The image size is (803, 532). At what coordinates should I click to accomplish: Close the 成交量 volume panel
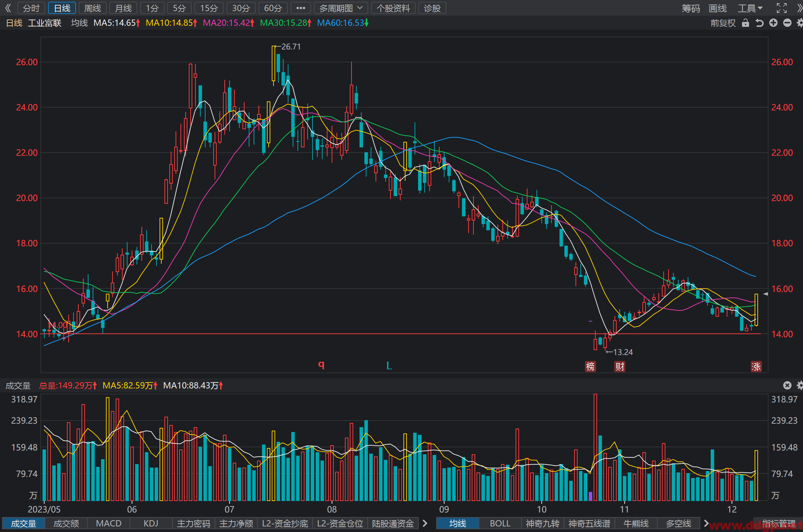(x=787, y=385)
